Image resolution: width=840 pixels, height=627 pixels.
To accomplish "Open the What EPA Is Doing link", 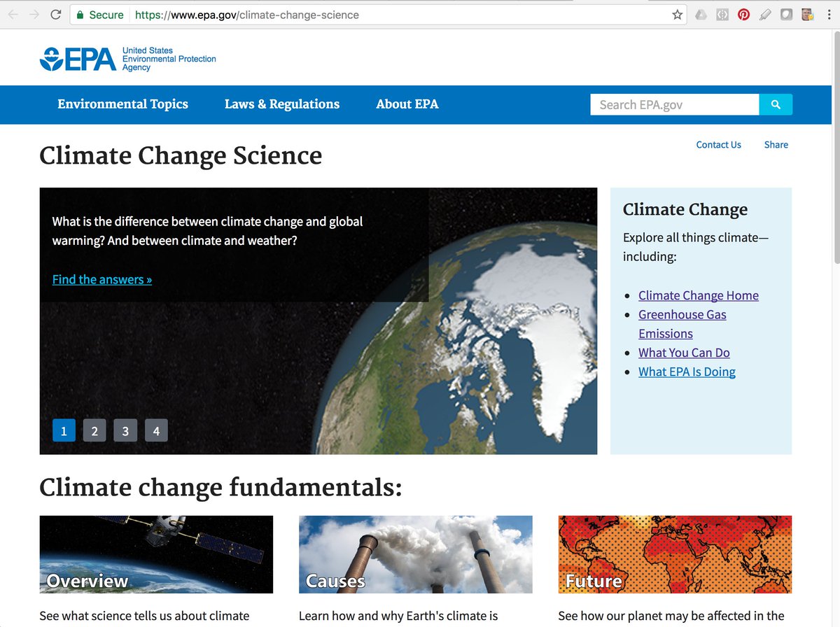I will tap(687, 372).
